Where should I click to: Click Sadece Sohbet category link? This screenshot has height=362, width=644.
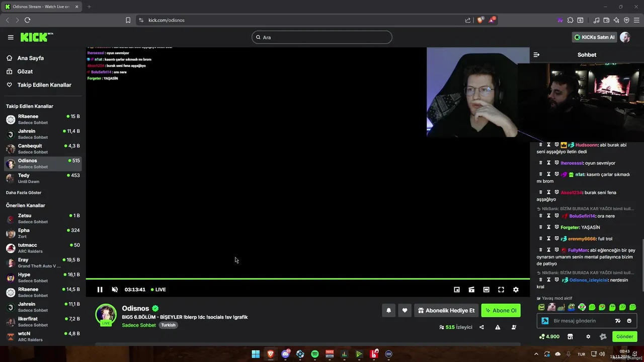[x=139, y=325]
